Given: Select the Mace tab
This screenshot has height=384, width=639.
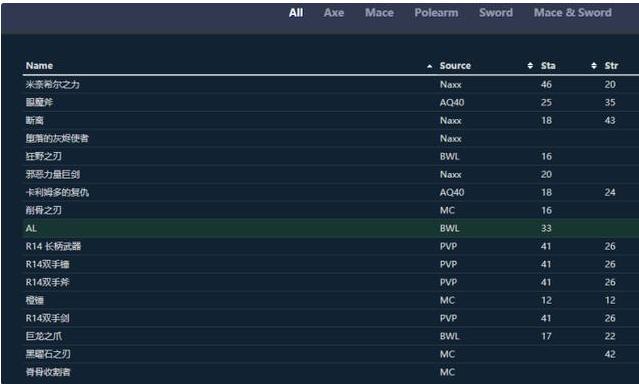Looking at the screenshot, I should [379, 13].
